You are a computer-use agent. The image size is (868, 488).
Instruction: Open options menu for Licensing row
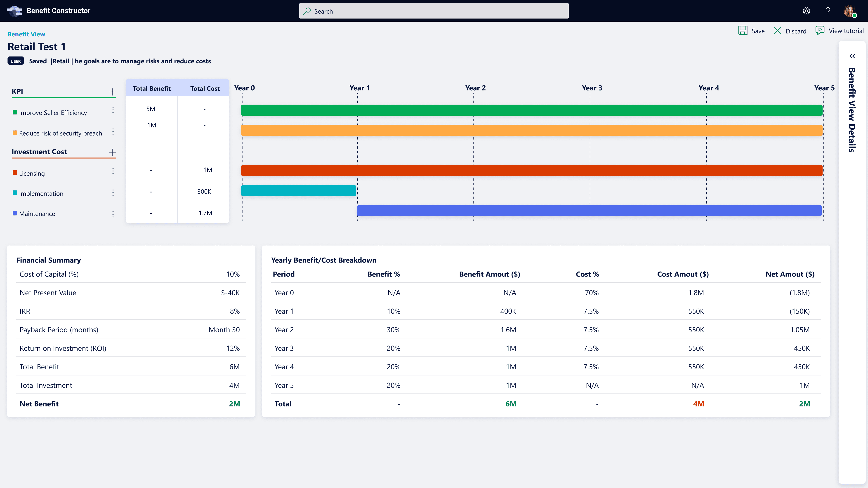coord(113,171)
